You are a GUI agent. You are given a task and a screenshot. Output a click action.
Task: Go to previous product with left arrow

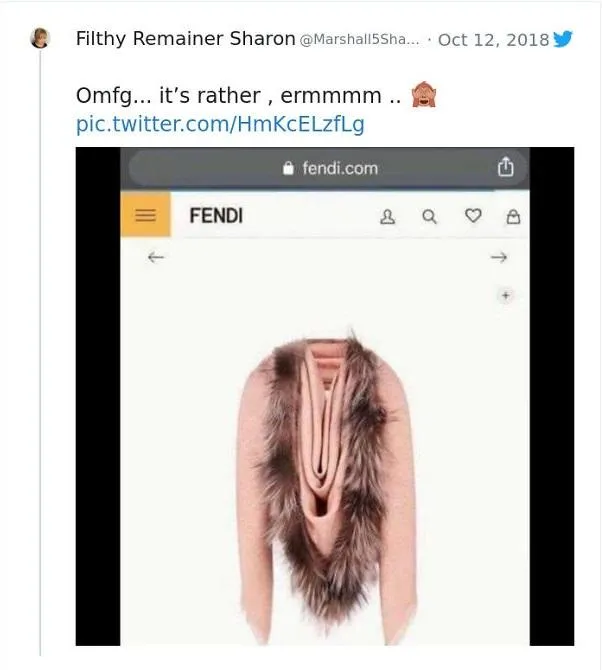point(155,257)
